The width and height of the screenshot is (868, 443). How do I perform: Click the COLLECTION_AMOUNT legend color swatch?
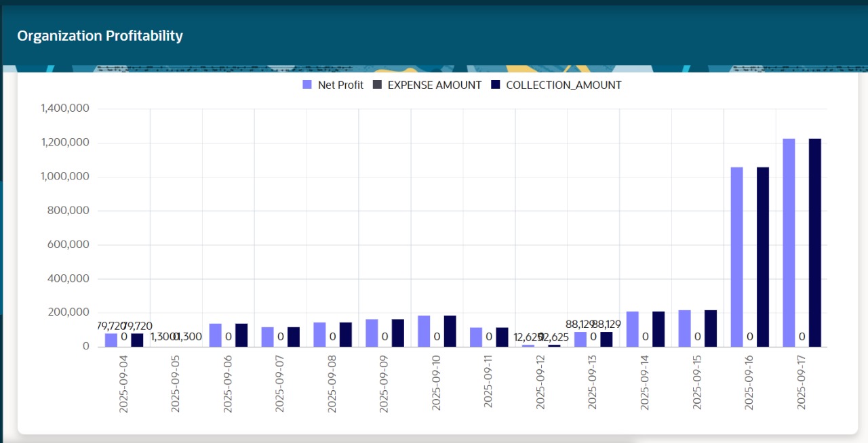click(495, 85)
